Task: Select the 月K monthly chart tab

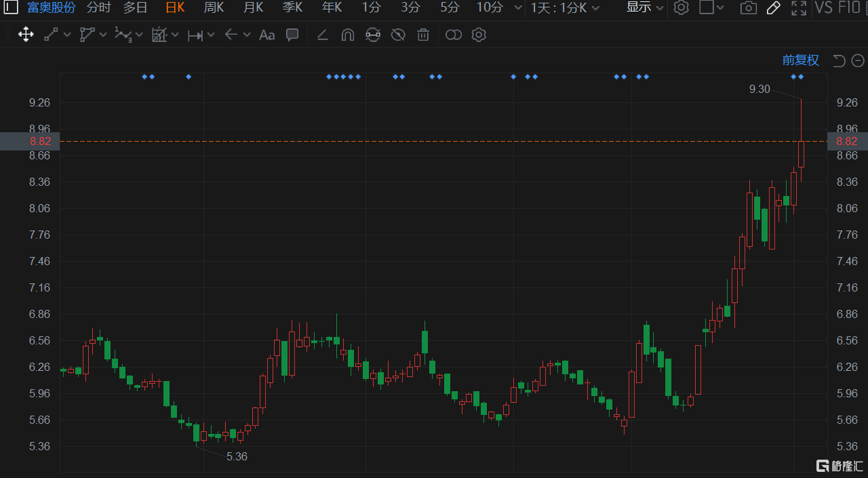Action: (253, 7)
